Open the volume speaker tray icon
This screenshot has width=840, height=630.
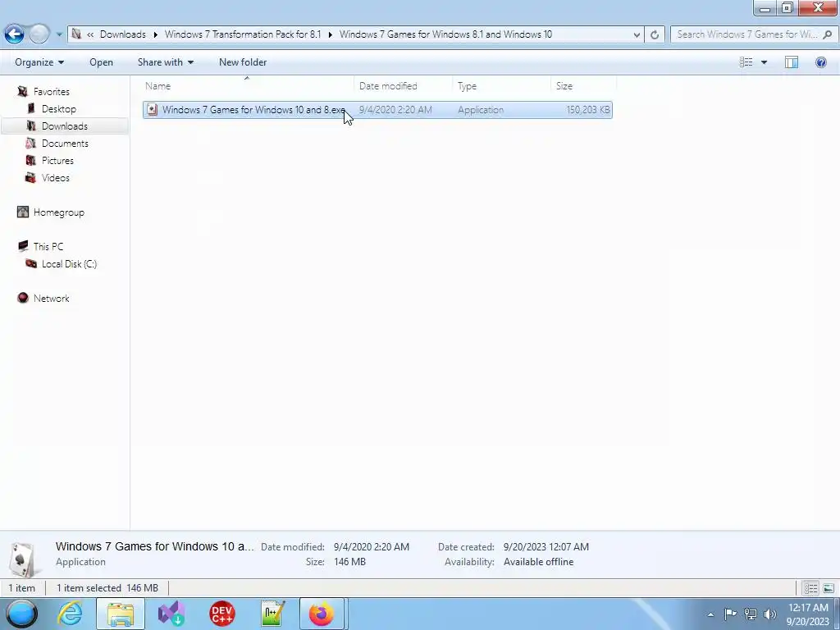769,614
